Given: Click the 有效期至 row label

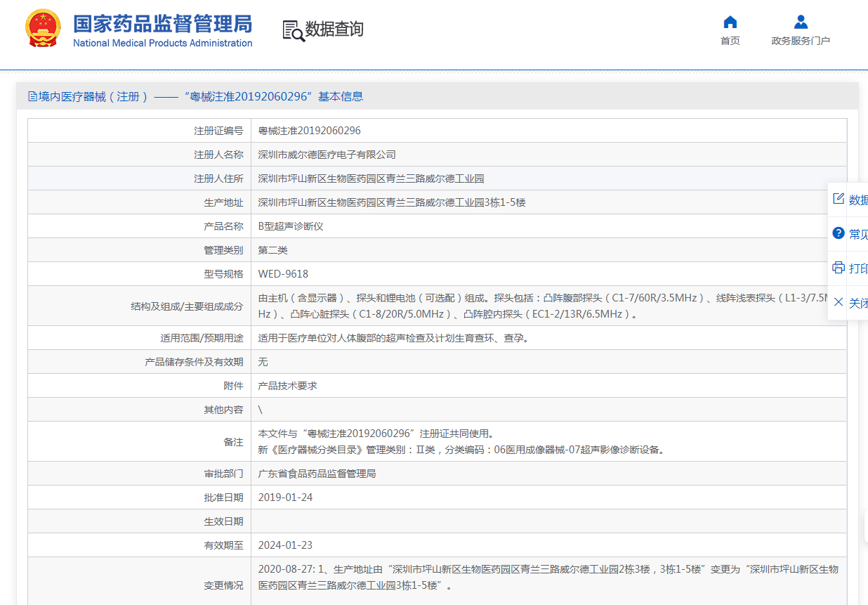Looking at the screenshot, I should [x=224, y=545].
